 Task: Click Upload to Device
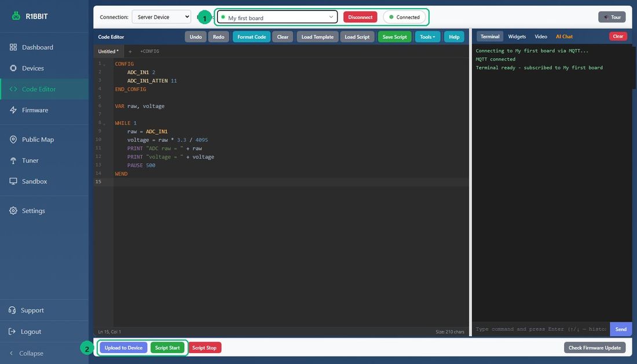[123, 348]
